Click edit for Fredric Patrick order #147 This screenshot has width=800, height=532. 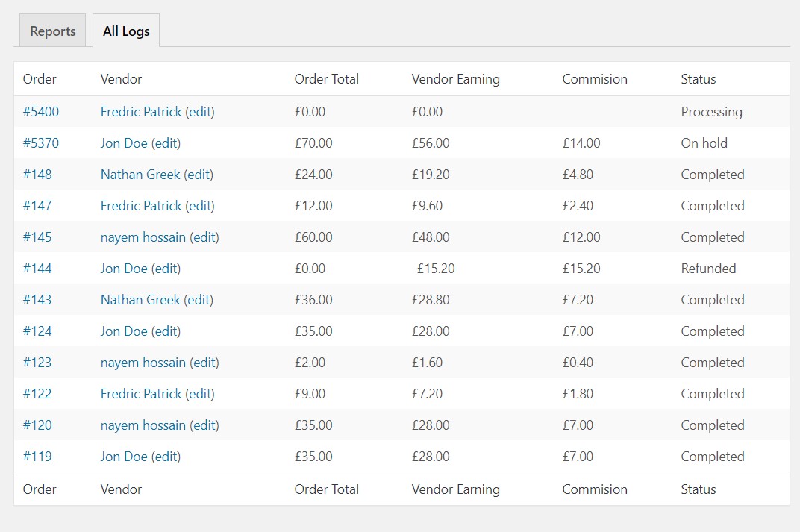coord(199,206)
